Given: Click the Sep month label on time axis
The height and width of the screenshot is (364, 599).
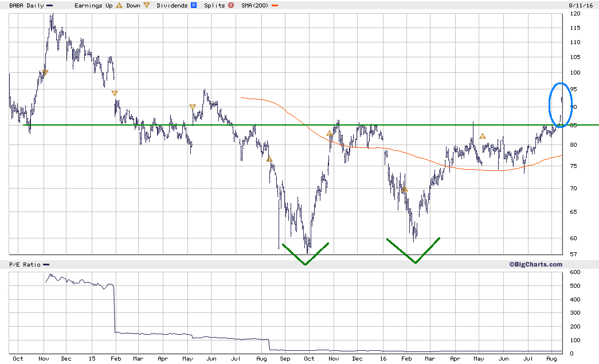Looking at the screenshot, I should (285, 359).
